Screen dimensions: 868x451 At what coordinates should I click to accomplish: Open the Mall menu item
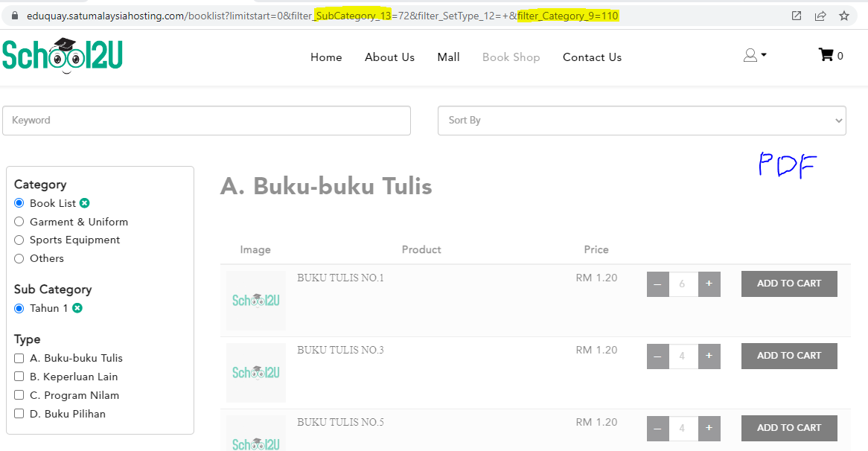[448, 57]
